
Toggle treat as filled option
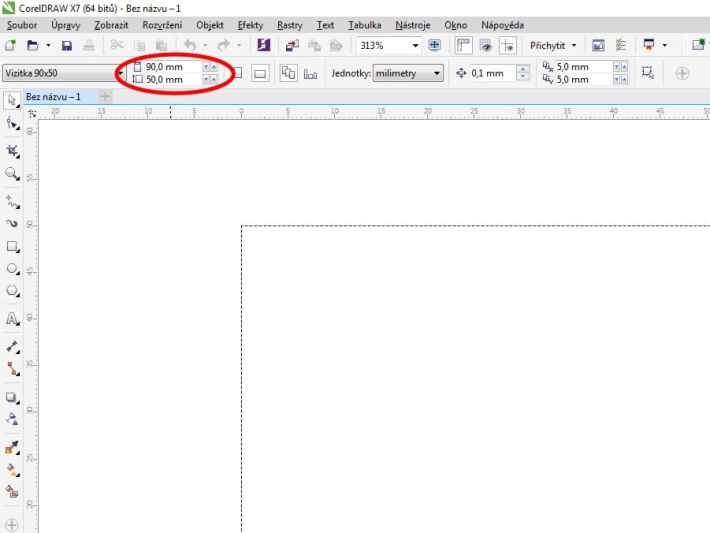pyautogui.click(x=647, y=72)
